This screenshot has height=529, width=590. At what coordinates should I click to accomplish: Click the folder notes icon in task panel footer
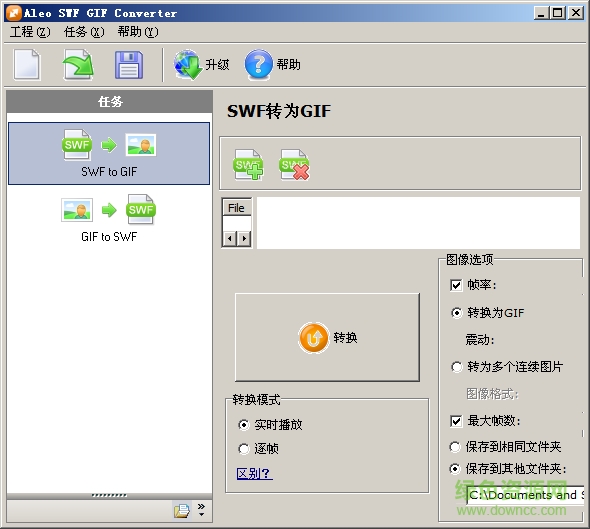(182, 511)
